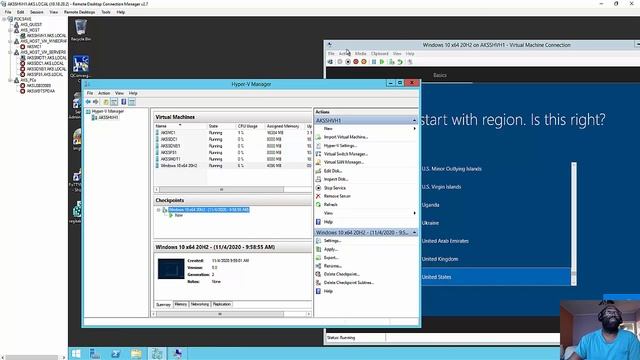Click Export action for selected checkpoint
Viewport: 640px width, 360px height.
pyautogui.click(x=331, y=258)
